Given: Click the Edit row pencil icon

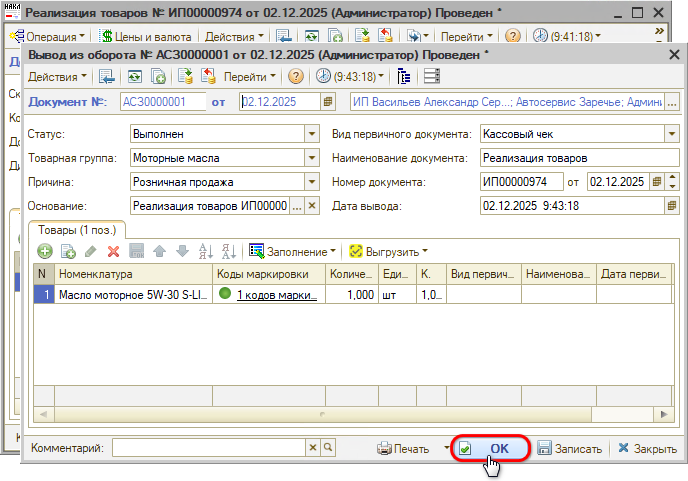Looking at the screenshot, I should click(91, 251).
